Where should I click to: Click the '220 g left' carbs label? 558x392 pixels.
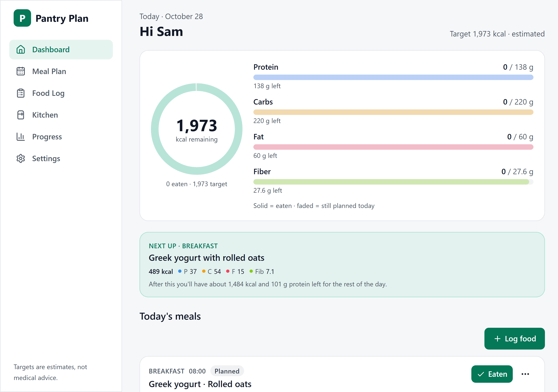pos(267,121)
